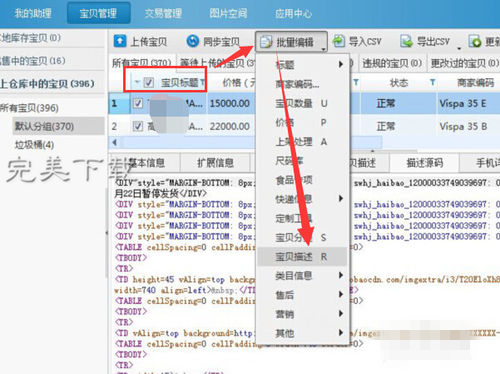
Task: Click the 15000.00 price cell
Action: point(230,103)
